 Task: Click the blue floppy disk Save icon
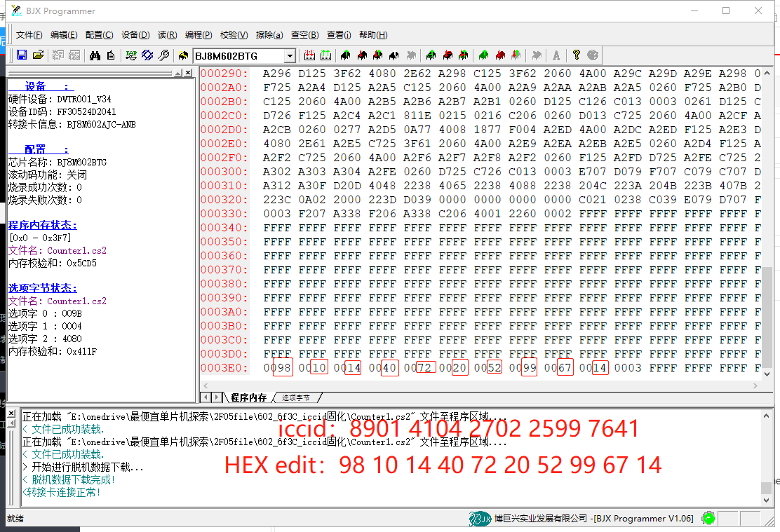(x=21, y=55)
